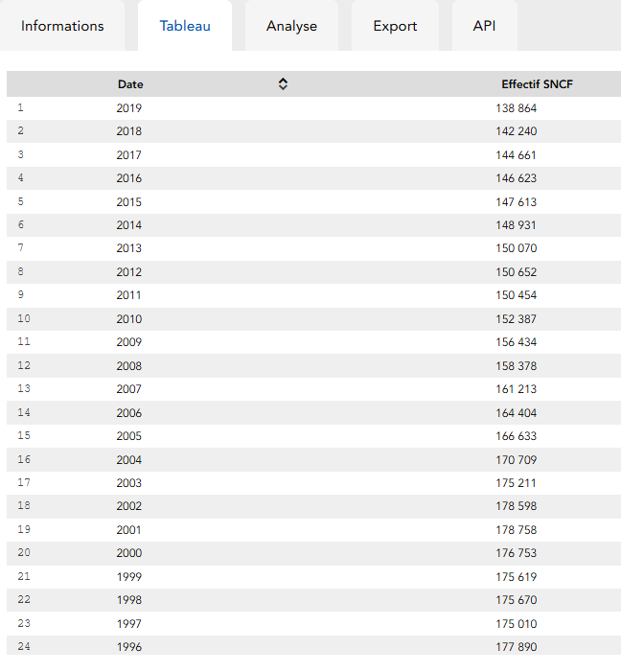Screen dimensions: 621x672
Task: Click the Date column sort arrows icon
Action: coord(283,84)
